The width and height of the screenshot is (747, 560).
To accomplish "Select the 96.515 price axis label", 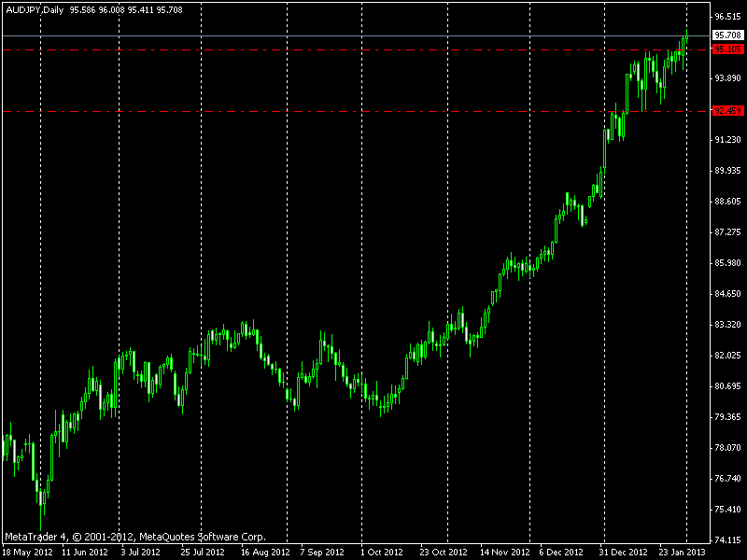I will [x=726, y=17].
